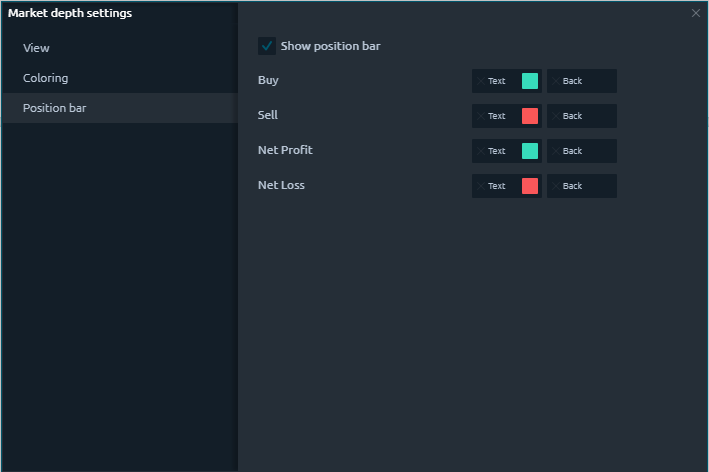The image size is (709, 472).
Task: Open the empty Buy Back color slot
Action: point(602,81)
